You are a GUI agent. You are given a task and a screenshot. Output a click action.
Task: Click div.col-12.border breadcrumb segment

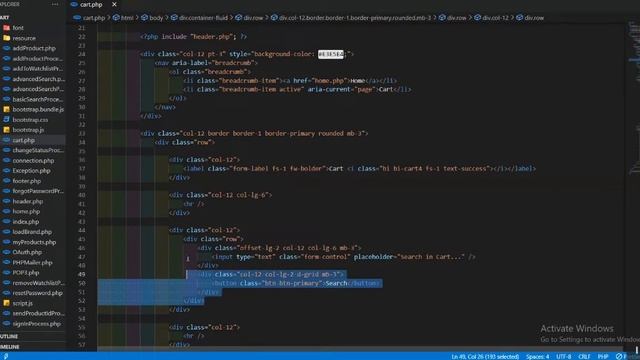click(351, 18)
